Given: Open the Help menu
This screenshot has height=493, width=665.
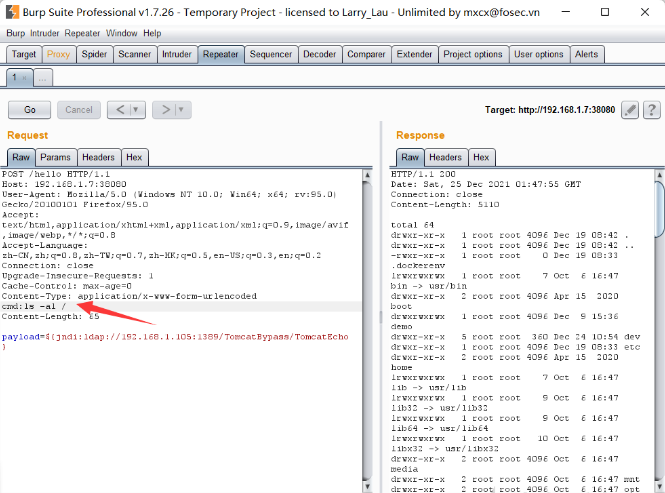Looking at the screenshot, I should pos(152,33).
